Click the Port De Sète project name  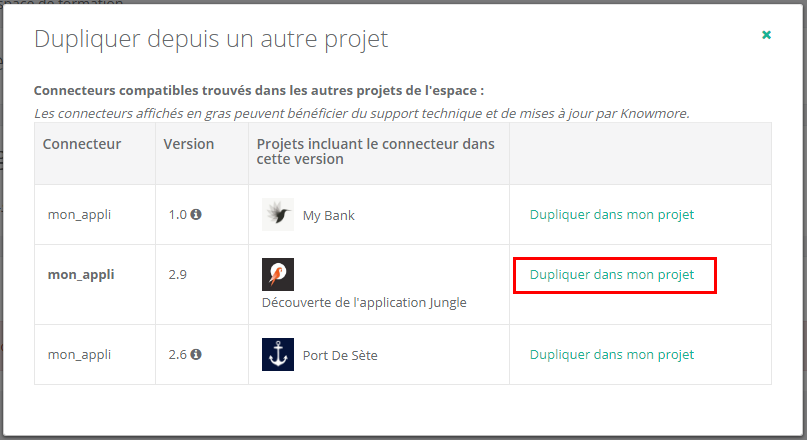point(340,355)
